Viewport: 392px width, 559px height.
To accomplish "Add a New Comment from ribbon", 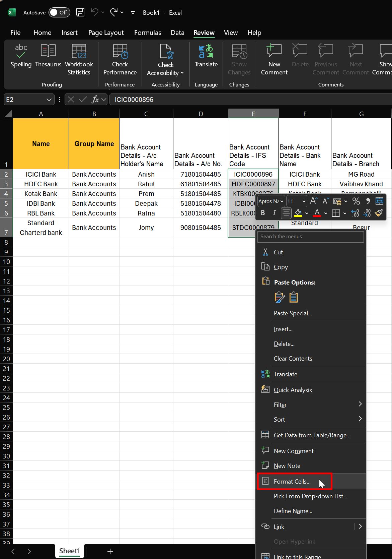I will [x=274, y=60].
